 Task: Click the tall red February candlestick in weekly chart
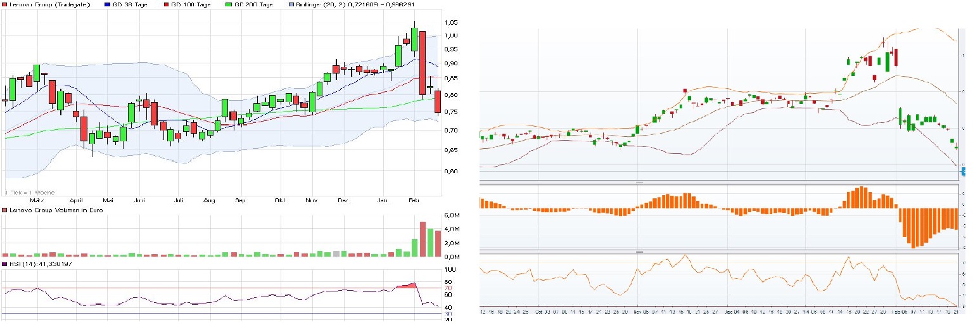[x=423, y=63]
